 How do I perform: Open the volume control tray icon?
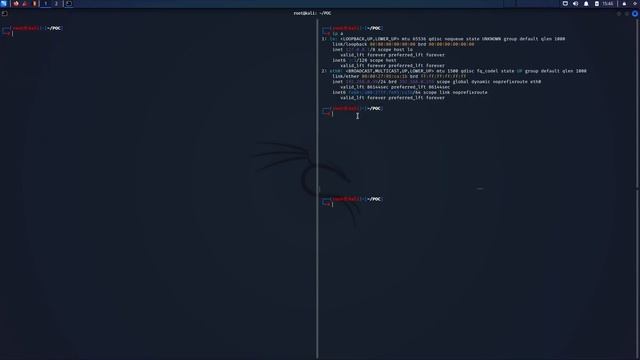(576, 3)
